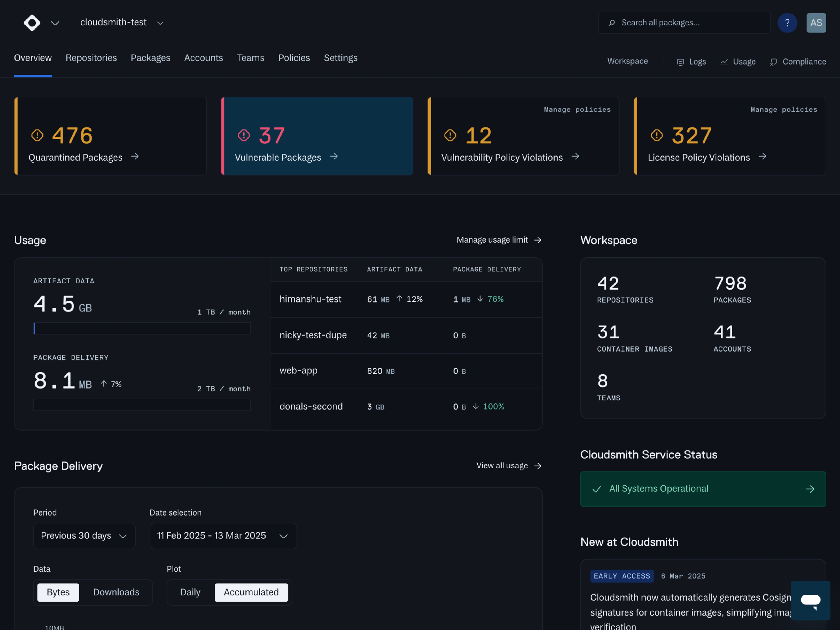Screen dimensions: 840x630
Task: Open the Previous 30 days period dropdown
Action: (x=84, y=535)
